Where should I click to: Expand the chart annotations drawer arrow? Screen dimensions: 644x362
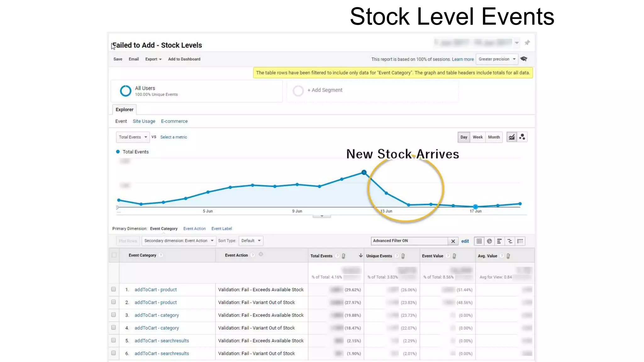pos(322,216)
